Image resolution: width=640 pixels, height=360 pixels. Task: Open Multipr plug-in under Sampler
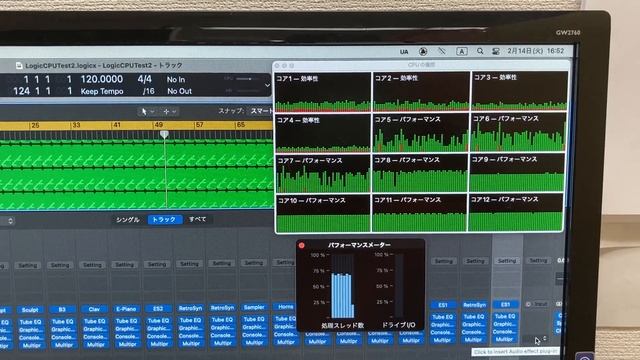point(254,342)
